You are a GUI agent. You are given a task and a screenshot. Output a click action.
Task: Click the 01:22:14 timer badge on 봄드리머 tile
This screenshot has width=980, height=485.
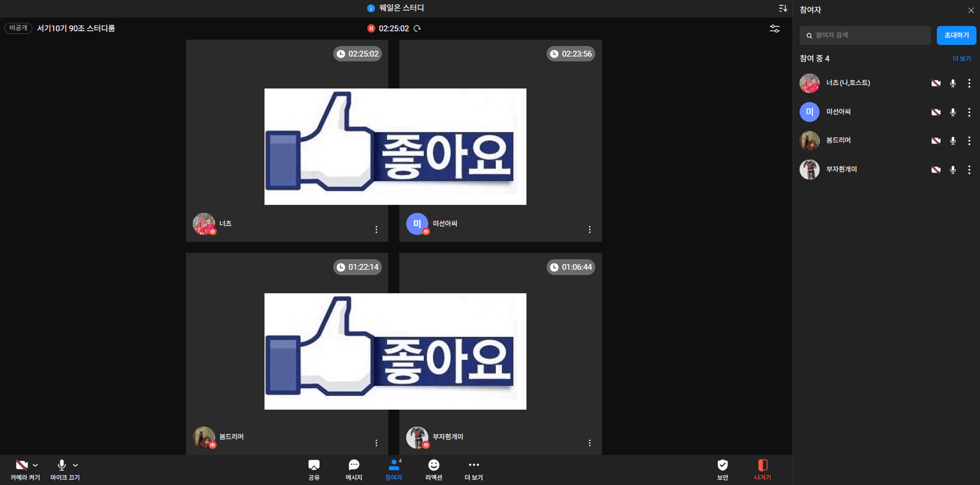(x=358, y=267)
